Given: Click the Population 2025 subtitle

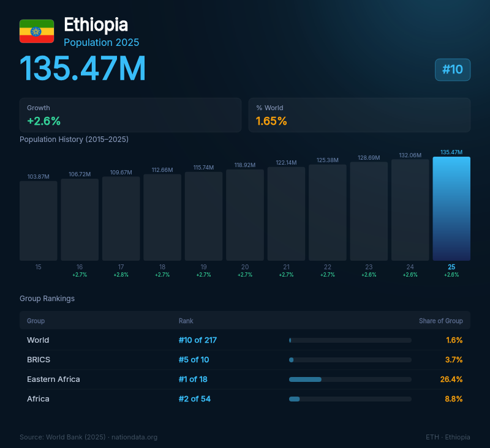Looking at the screenshot, I should [x=101, y=42].
